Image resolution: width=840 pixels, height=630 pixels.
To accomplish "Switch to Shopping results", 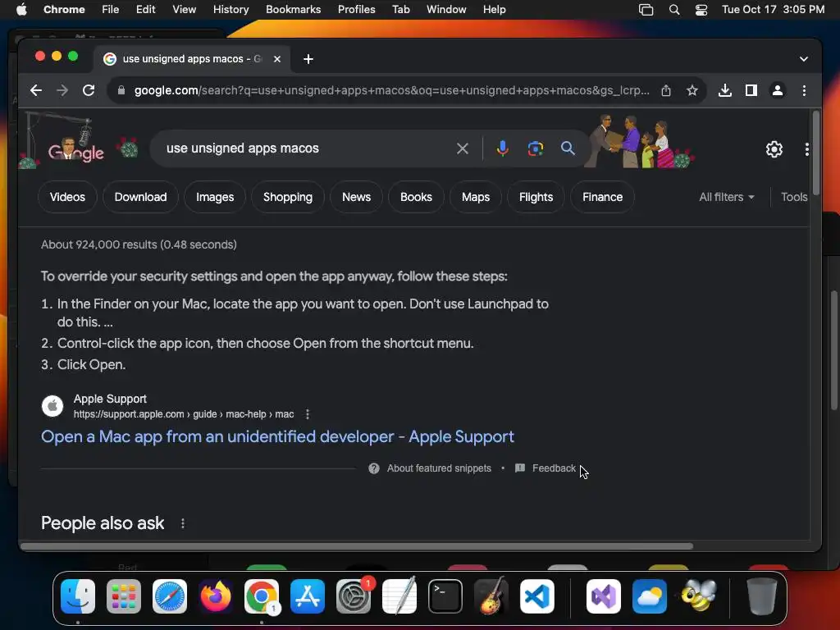I will coord(288,197).
